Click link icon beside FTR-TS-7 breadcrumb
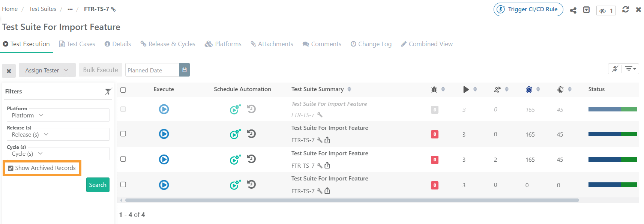644x224 pixels. (x=113, y=9)
